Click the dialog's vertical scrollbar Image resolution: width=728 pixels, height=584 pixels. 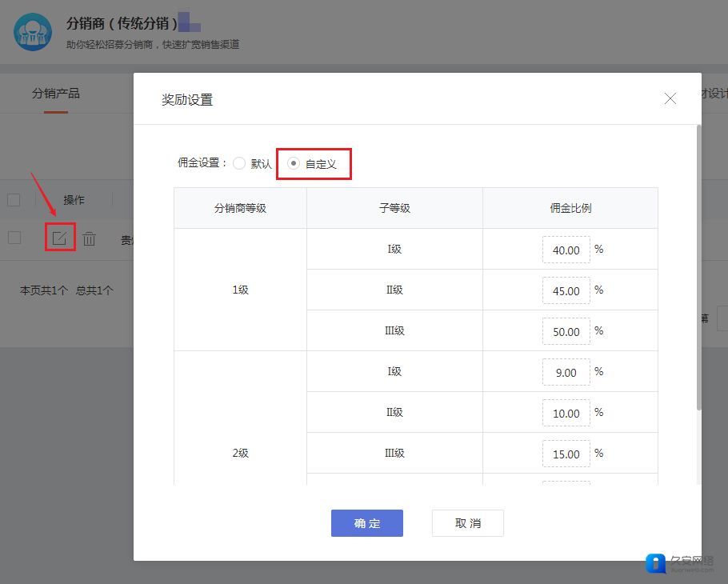pos(698,267)
